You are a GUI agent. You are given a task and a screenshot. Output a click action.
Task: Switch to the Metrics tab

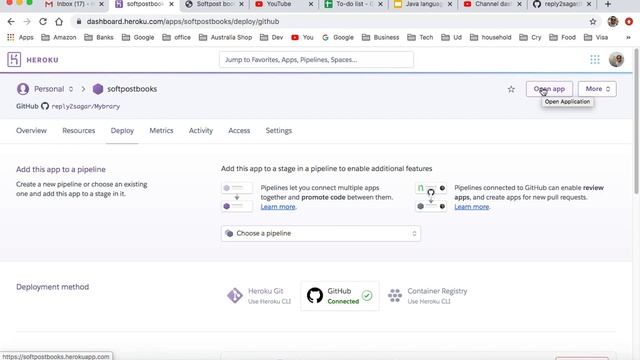point(161,131)
